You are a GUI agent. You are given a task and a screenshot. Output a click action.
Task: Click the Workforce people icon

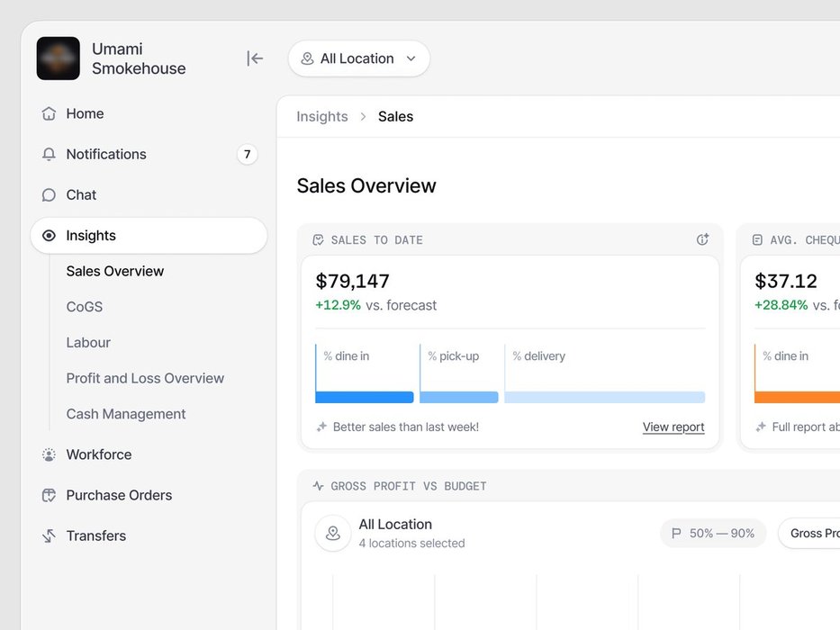(x=49, y=454)
